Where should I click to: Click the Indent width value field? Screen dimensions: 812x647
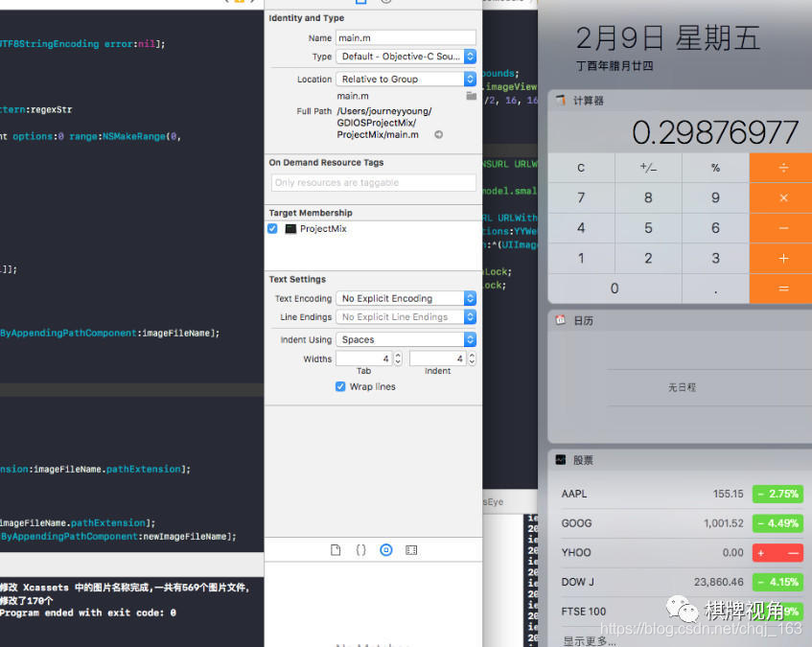coord(439,358)
